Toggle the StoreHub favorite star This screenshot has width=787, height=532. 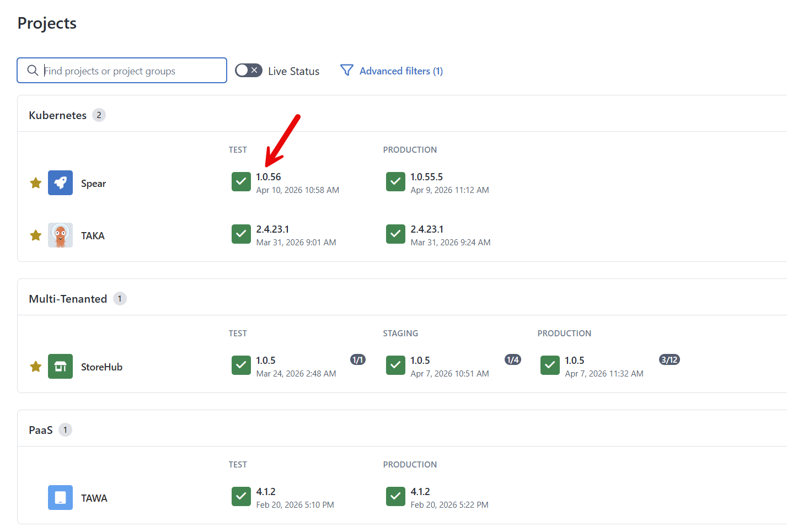pyautogui.click(x=35, y=366)
